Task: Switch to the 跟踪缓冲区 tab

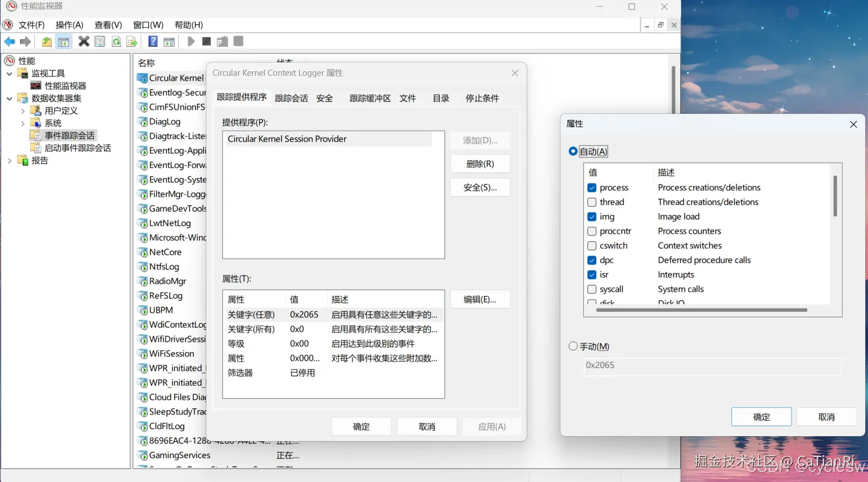Action: click(370, 98)
